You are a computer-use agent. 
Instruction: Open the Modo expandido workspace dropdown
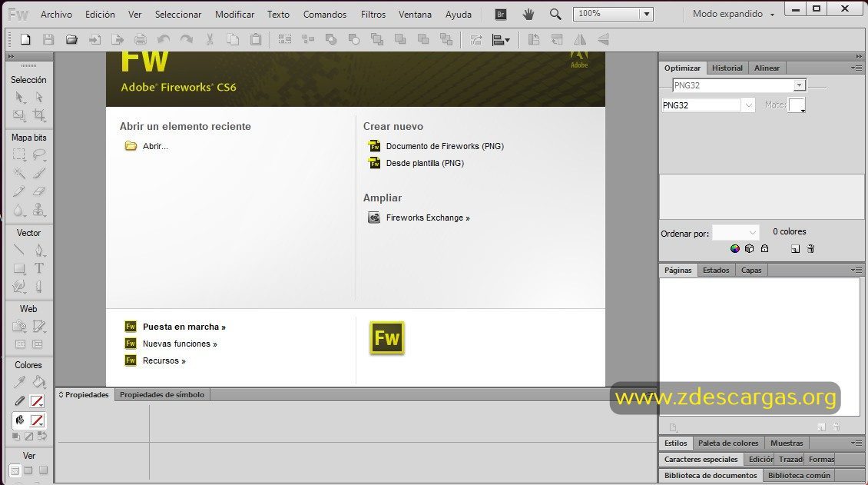pyautogui.click(x=734, y=14)
